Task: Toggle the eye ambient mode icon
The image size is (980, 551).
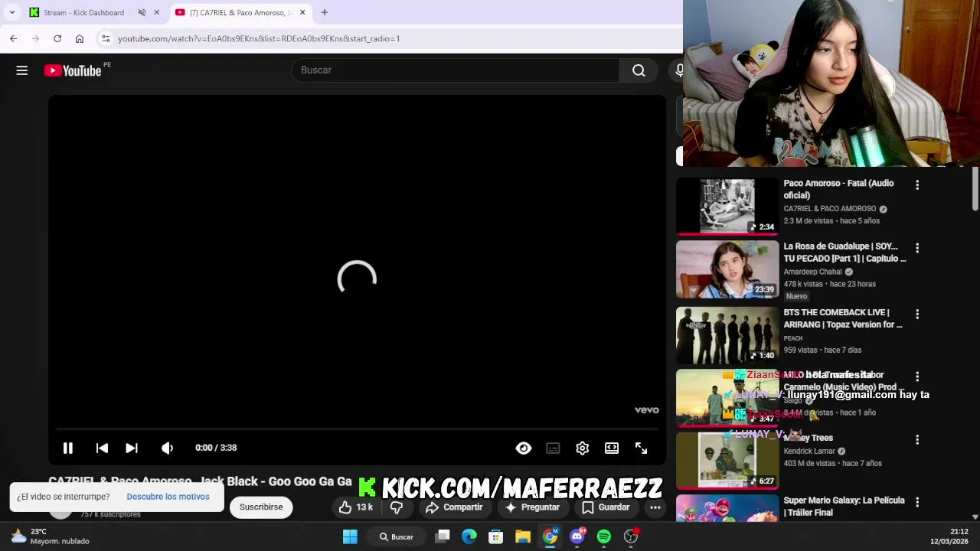Action: pos(524,448)
